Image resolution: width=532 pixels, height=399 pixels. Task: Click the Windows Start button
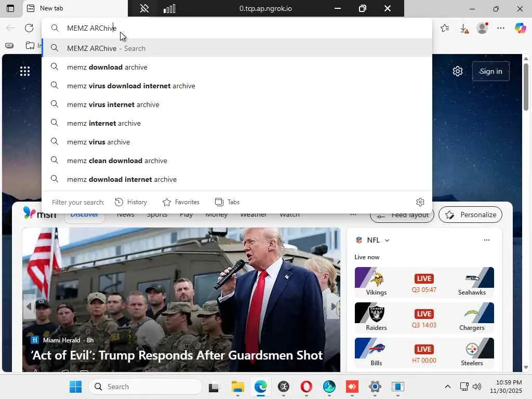(x=75, y=387)
